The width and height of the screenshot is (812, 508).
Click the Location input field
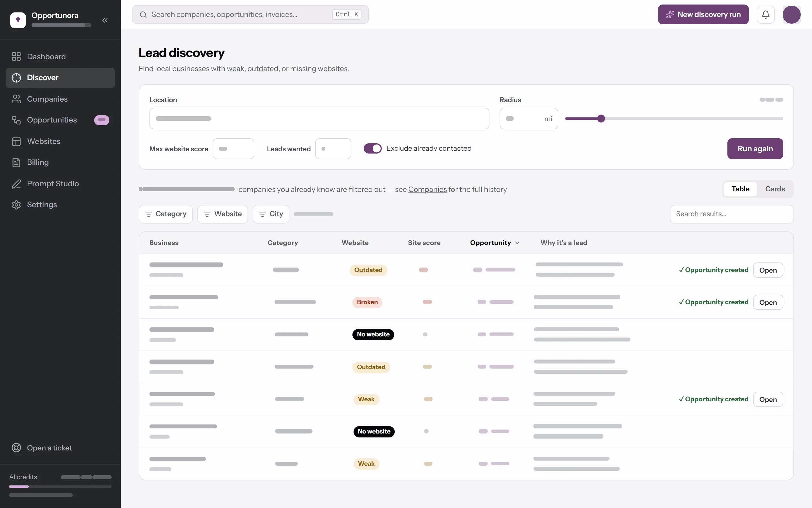pyautogui.click(x=319, y=119)
